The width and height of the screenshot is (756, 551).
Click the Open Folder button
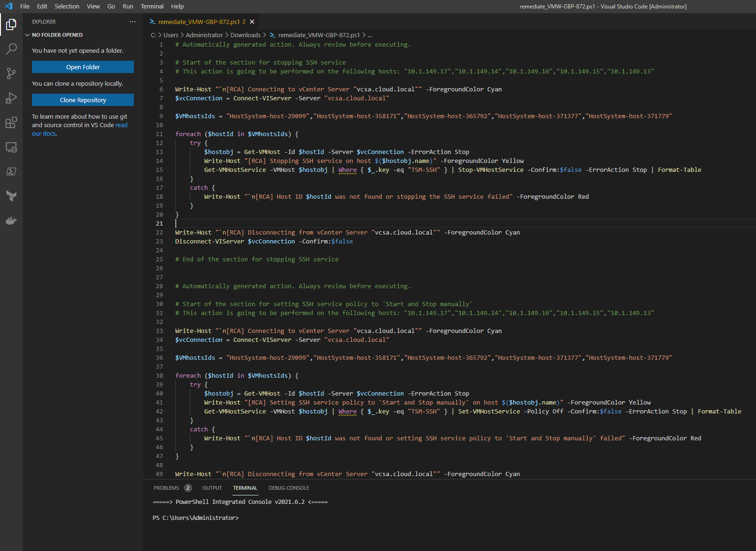click(x=83, y=67)
